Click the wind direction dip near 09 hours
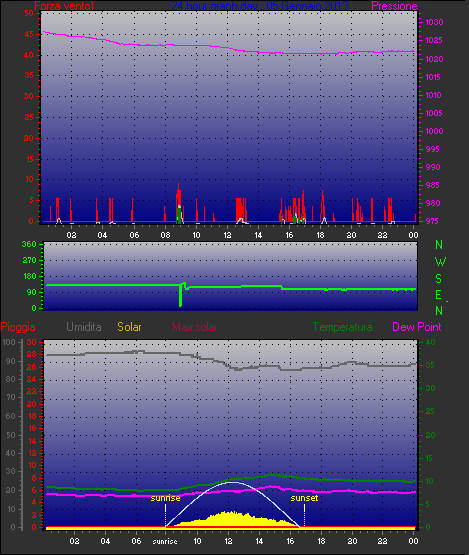469x555 pixels. 181,295
